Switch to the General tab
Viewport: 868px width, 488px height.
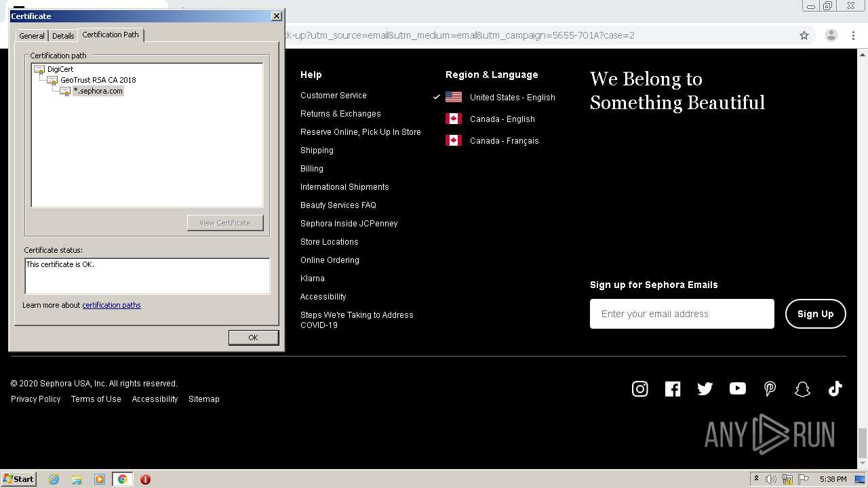click(32, 36)
